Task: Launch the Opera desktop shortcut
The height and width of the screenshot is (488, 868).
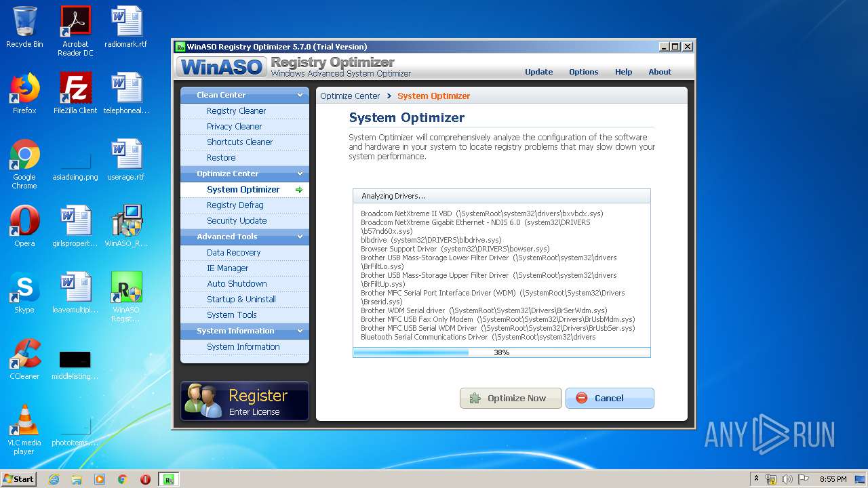Action: pos(24,226)
